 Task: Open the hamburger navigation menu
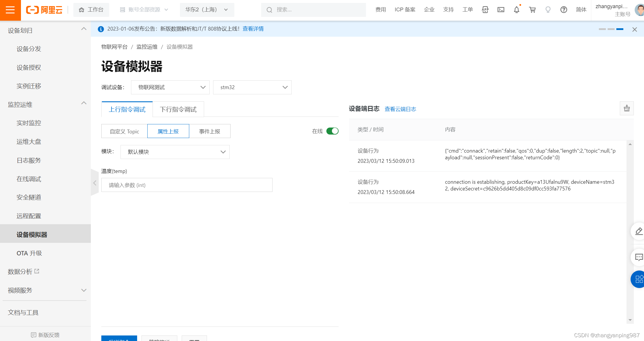[10, 10]
